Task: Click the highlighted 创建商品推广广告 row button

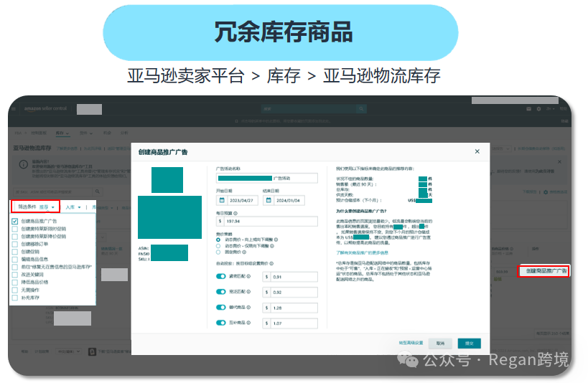Action: 546,271
